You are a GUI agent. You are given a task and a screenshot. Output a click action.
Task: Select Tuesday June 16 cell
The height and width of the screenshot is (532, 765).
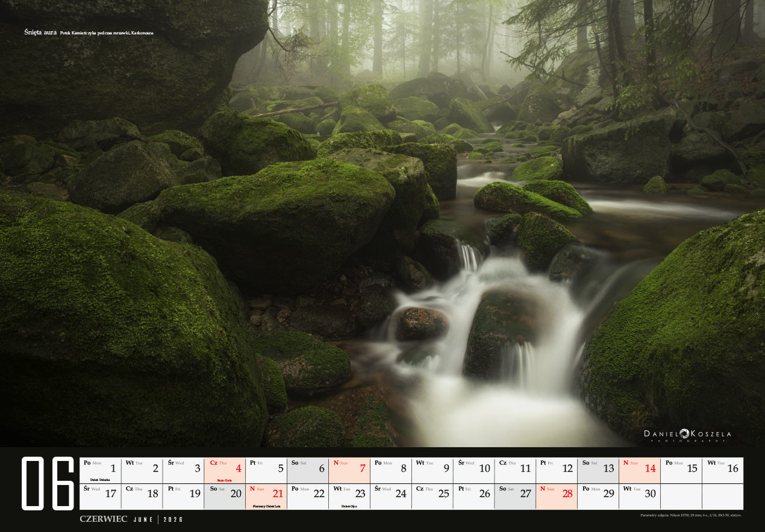click(x=723, y=471)
